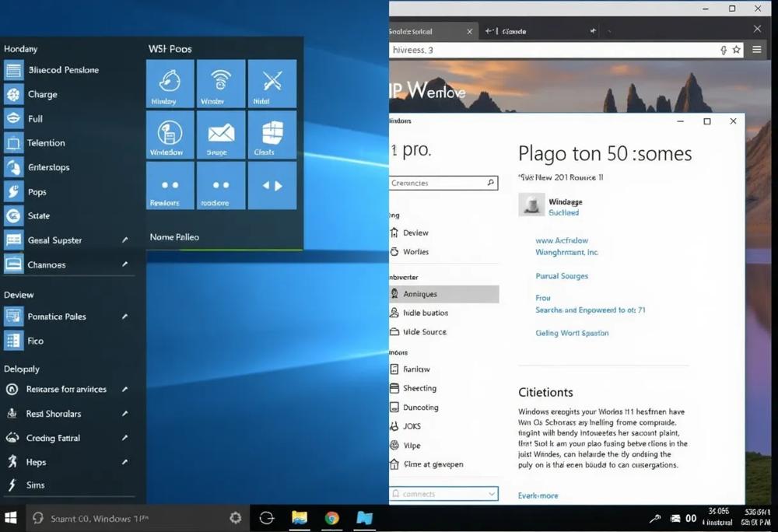
Task: Open the Nidal tools tile
Action: point(272,83)
